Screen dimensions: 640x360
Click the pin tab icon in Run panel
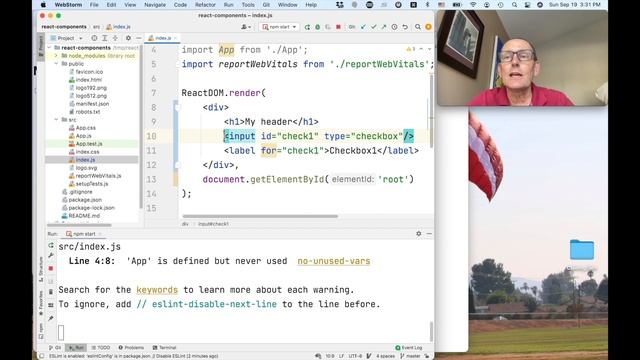click(x=51, y=318)
